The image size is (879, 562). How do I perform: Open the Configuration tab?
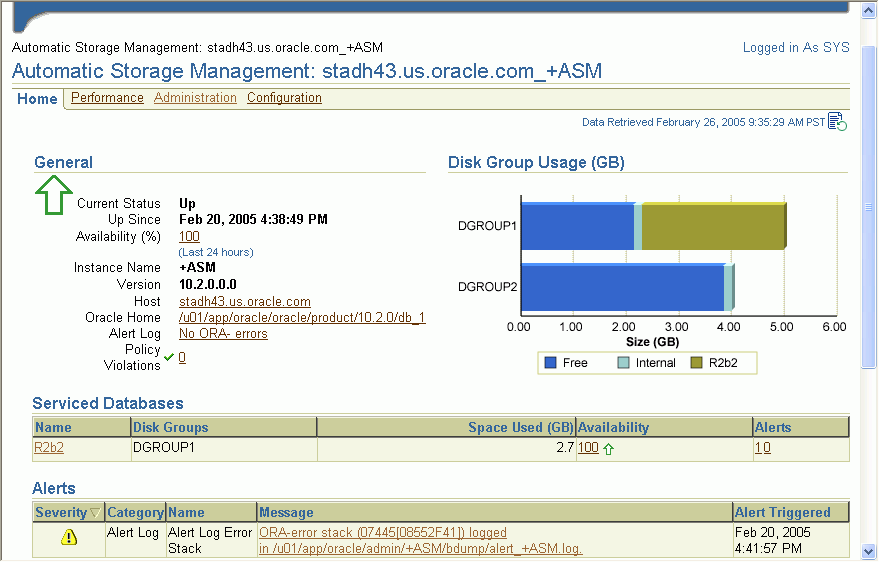[284, 98]
